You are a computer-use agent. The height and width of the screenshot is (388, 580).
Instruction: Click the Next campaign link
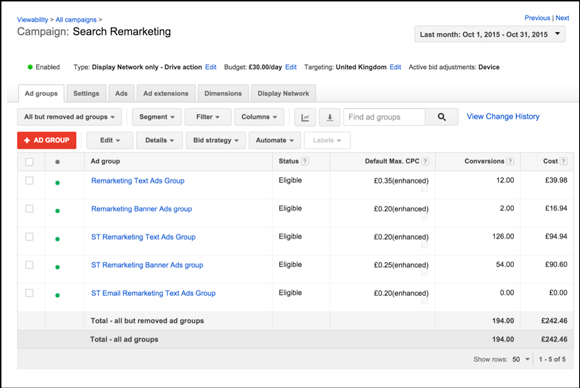click(x=562, y=18)
